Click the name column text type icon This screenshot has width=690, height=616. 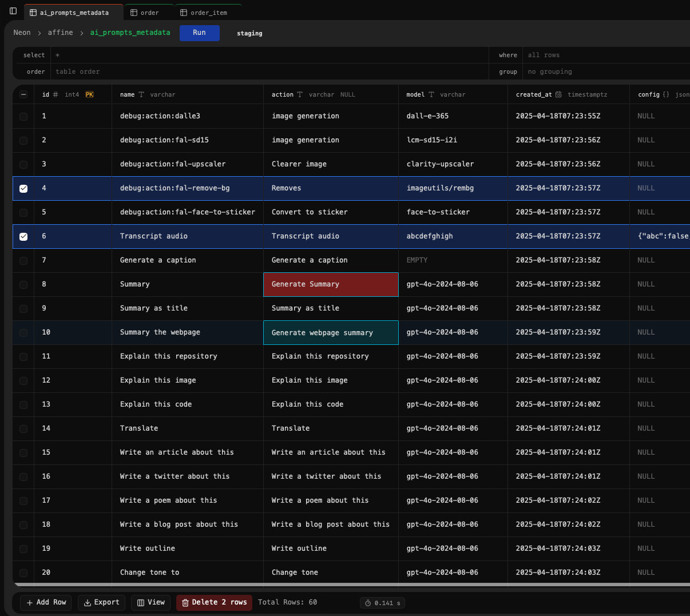(x=141, y=94)
